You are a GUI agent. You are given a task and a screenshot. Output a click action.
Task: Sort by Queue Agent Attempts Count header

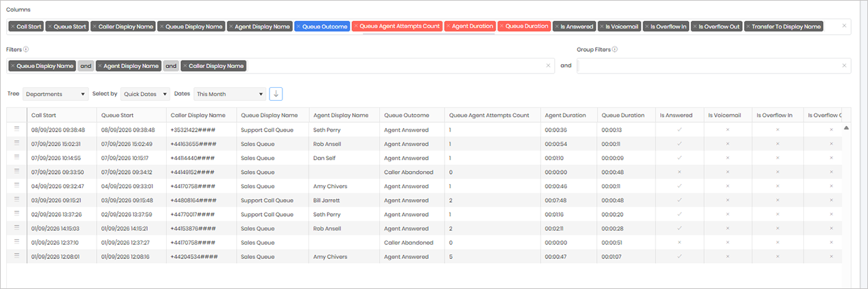coord(489,115)
